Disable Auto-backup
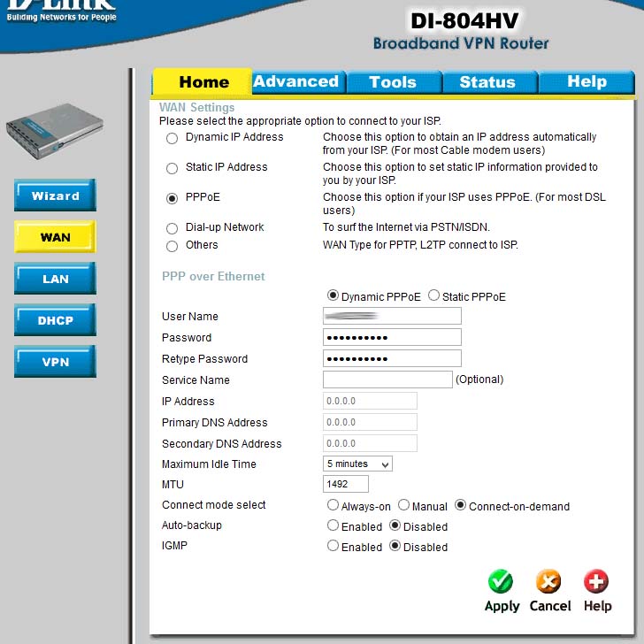Image resolution: width=644 pixels, height=644 pixels. click(395, 525)
